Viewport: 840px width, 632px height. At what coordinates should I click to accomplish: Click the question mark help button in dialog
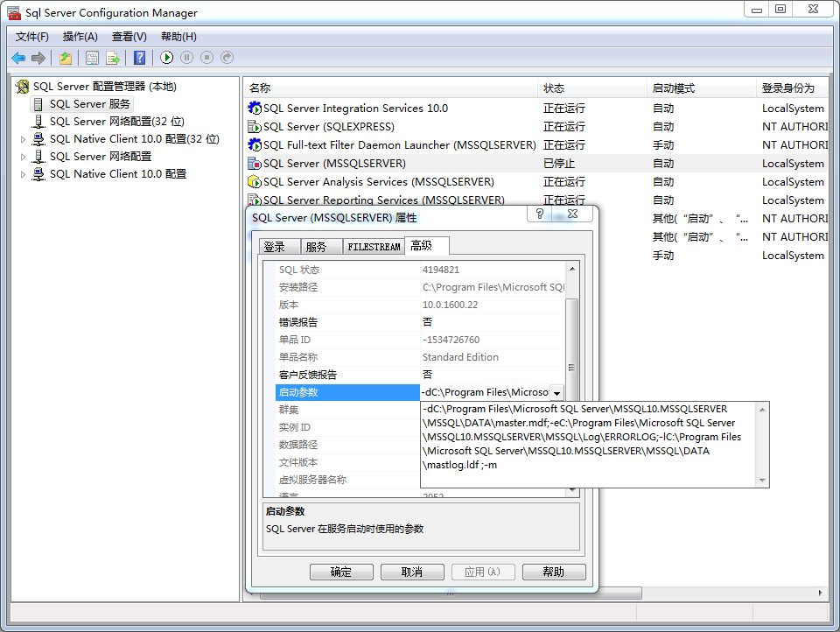click(540, 214)
